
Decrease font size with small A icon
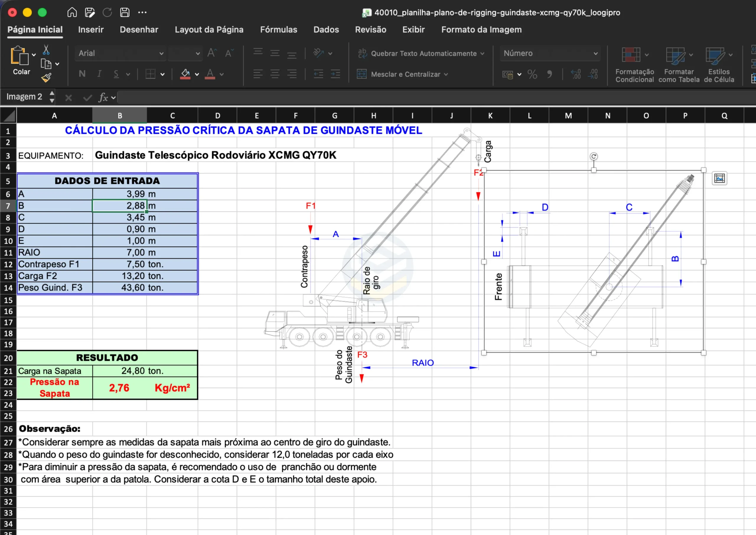pos(229,53)
